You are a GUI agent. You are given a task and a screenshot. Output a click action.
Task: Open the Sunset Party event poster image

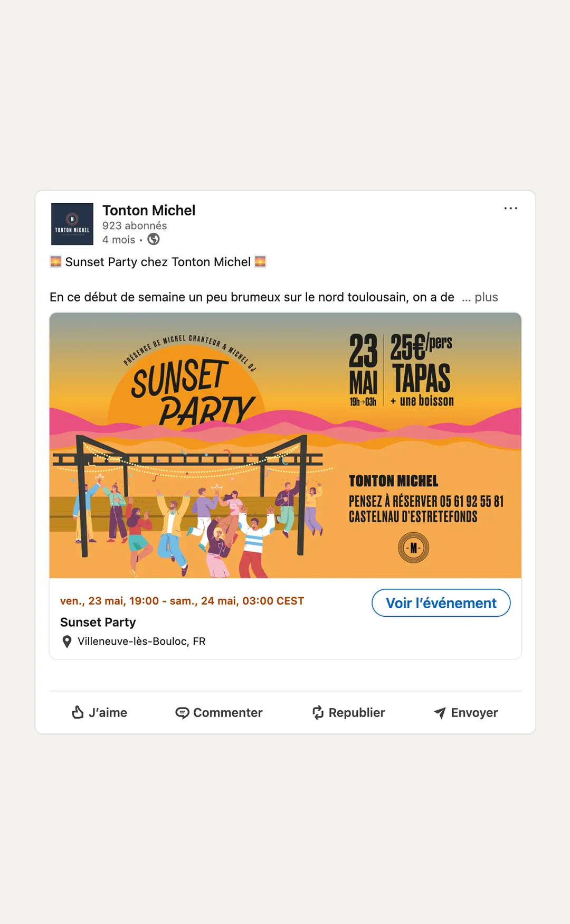click(x=285, y=445)
